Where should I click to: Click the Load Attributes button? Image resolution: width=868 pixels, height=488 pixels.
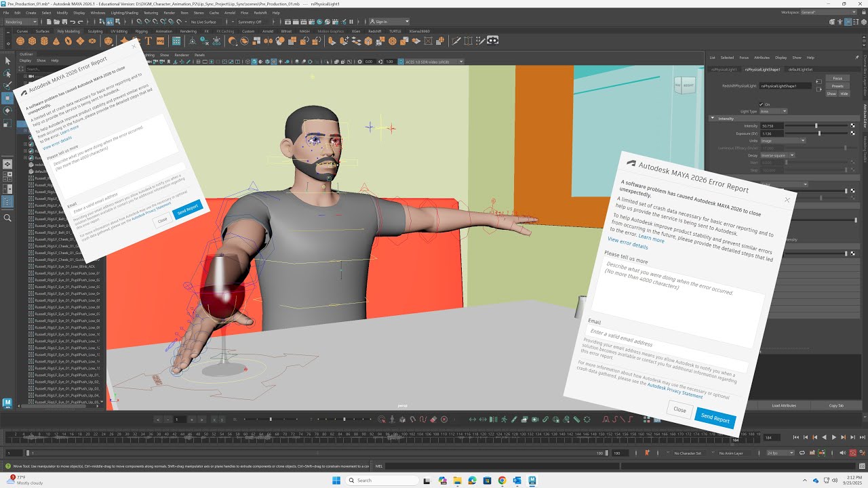(x=784, y=405)
